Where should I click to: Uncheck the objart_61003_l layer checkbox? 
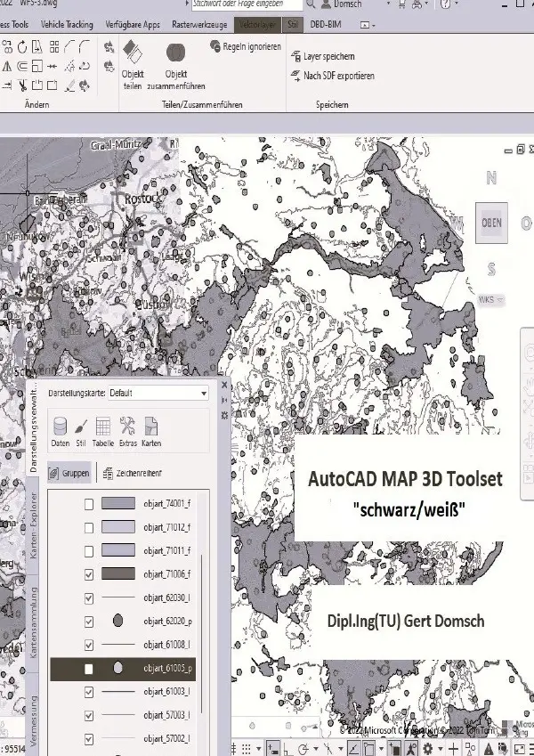(89, 692)
